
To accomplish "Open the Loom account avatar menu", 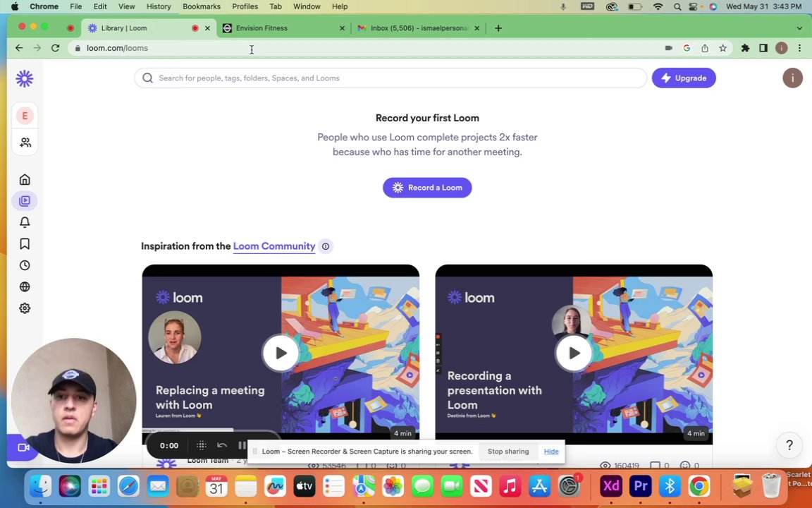I will pyautogui.click(x=792, y=78).
